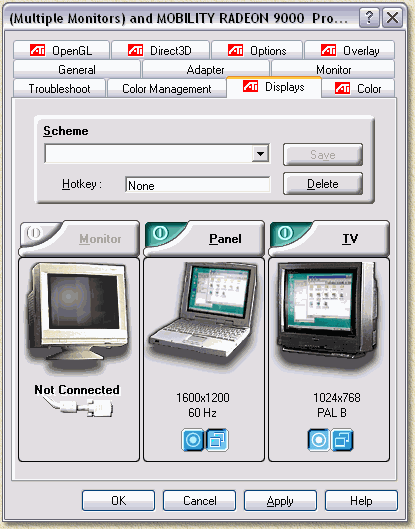Image resolution: width=415 pixels, height=529 pixels.
Task: Switch to the ATI Color tab
Action: (358, 89)
